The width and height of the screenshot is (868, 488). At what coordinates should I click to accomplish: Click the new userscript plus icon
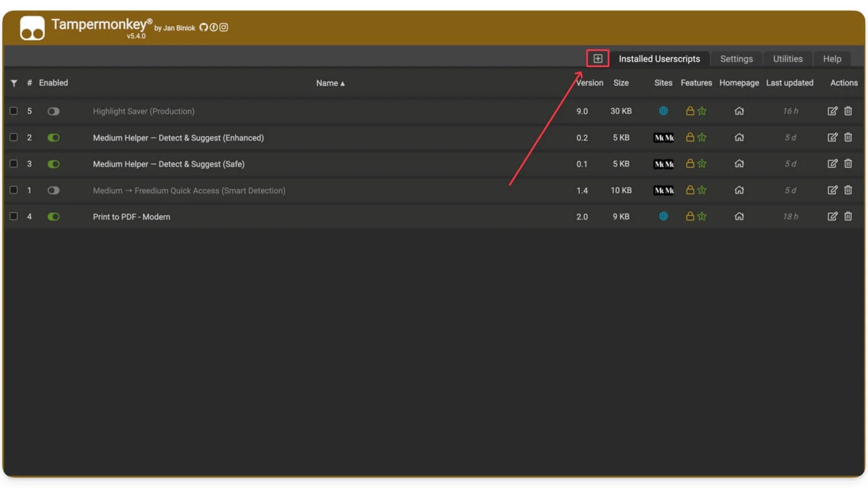[598, 58]
